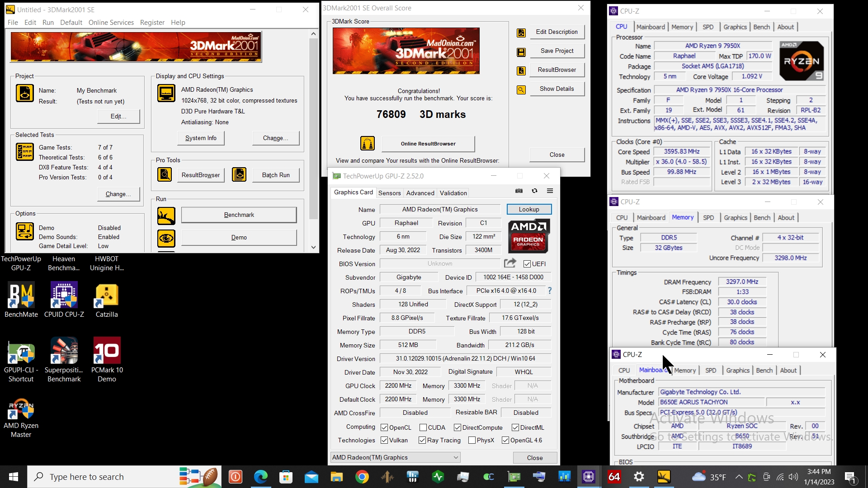The height and width of the screenshot is (488, 868).
Task: Click the System Info button
Action: 201,138
